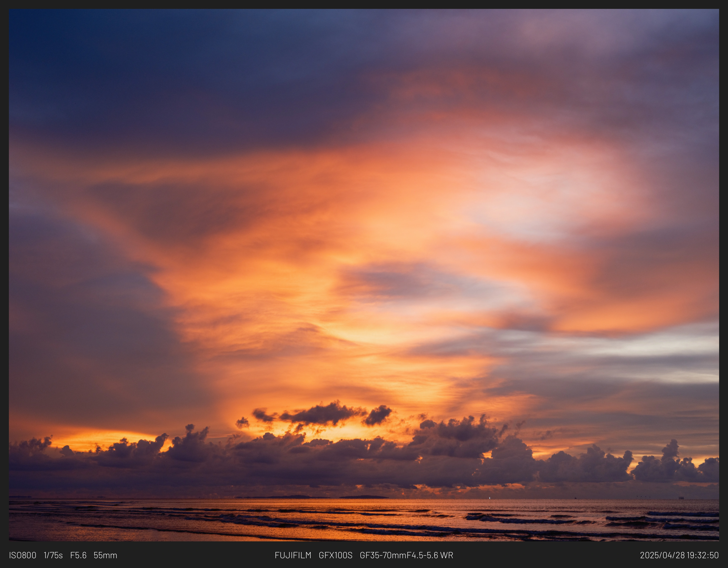728x568 pixels.
Task: Click the FUJIFILM brand label
Action: tap(293, 555)
